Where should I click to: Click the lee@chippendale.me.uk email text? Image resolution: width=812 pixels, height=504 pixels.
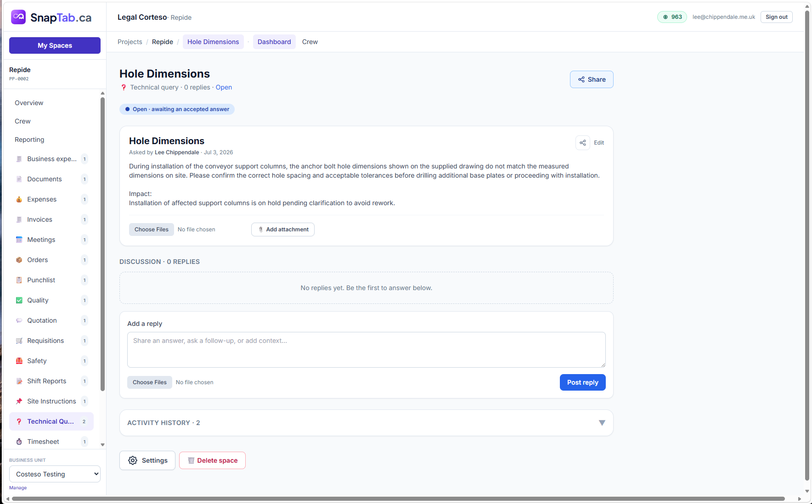(724, 17)
